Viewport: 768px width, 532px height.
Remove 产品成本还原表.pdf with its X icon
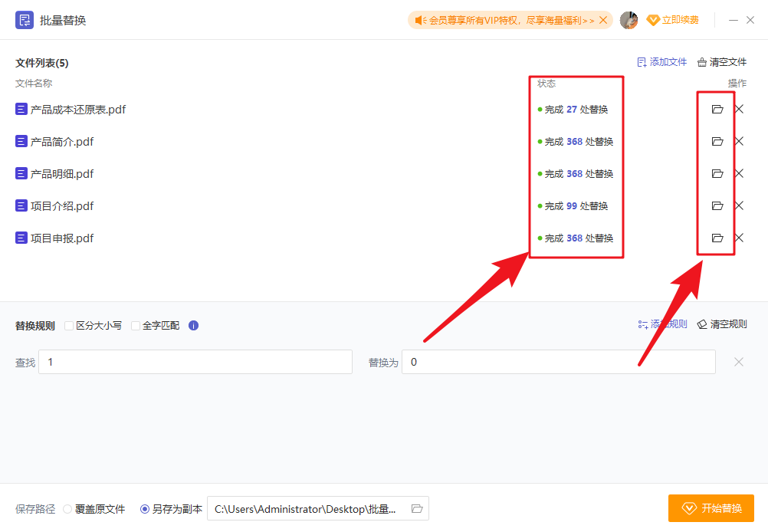tap(738, 109)
